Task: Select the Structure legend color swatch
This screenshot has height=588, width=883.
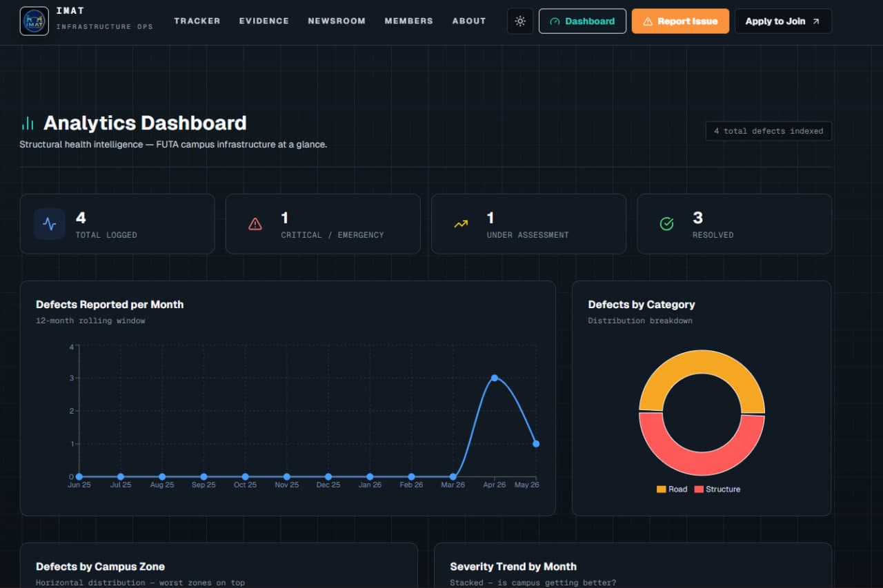Action: [699, 489]
